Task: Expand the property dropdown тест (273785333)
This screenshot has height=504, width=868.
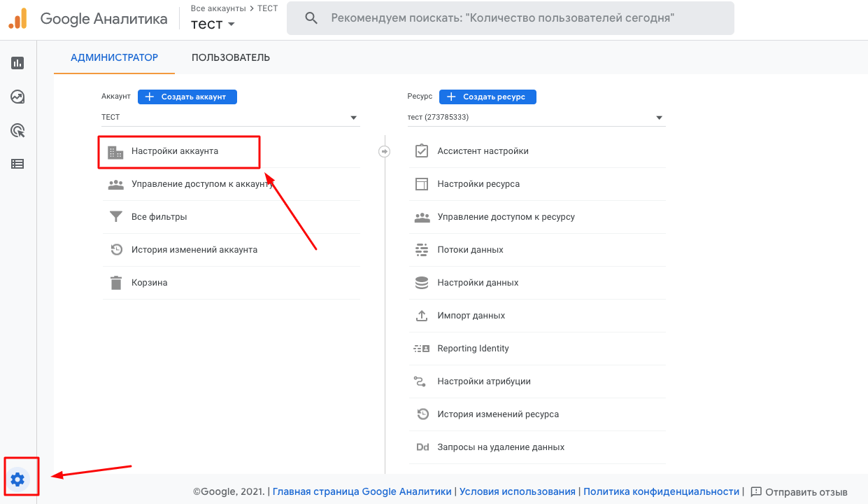Action: click(536, 118)
